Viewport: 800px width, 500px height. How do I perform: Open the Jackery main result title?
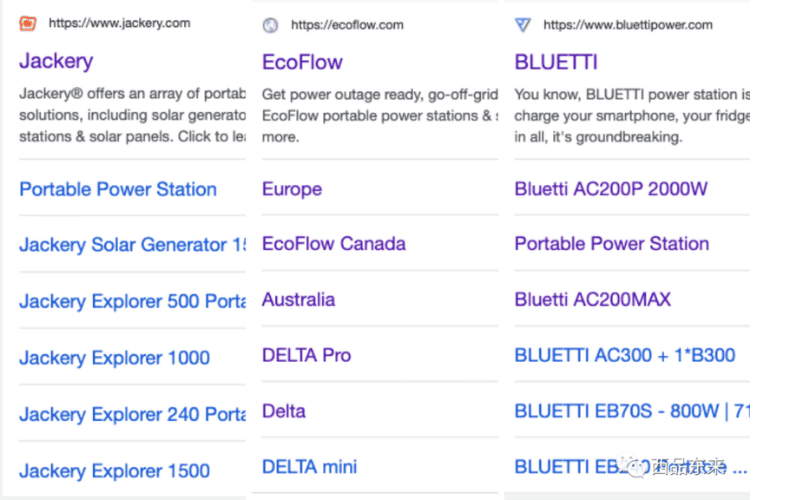pos(56,61)
